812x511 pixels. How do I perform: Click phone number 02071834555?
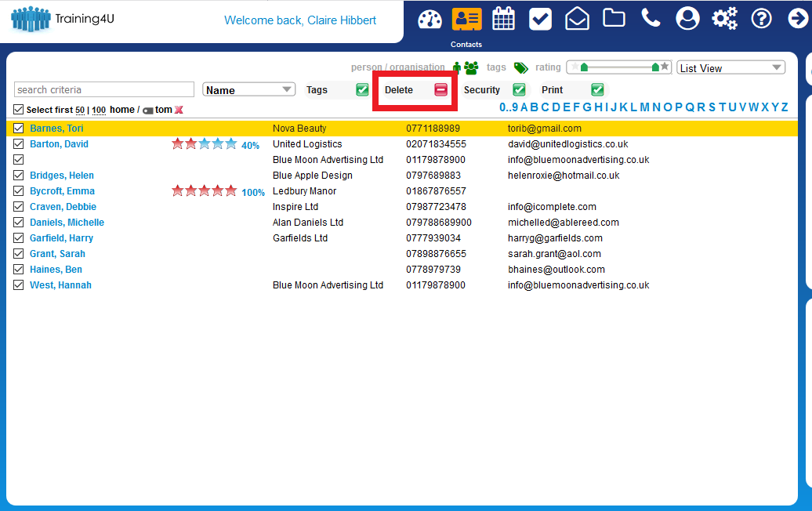(x=436, y=144)
